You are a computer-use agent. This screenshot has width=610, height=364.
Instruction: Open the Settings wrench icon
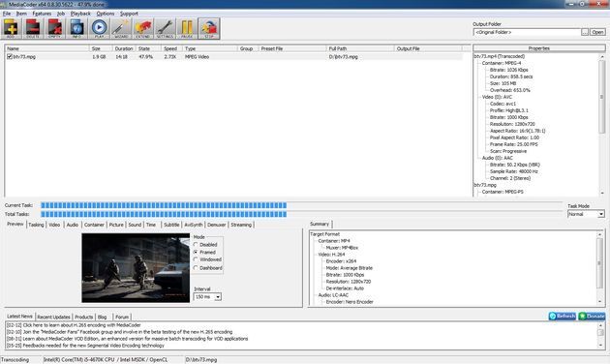point(165,28)
